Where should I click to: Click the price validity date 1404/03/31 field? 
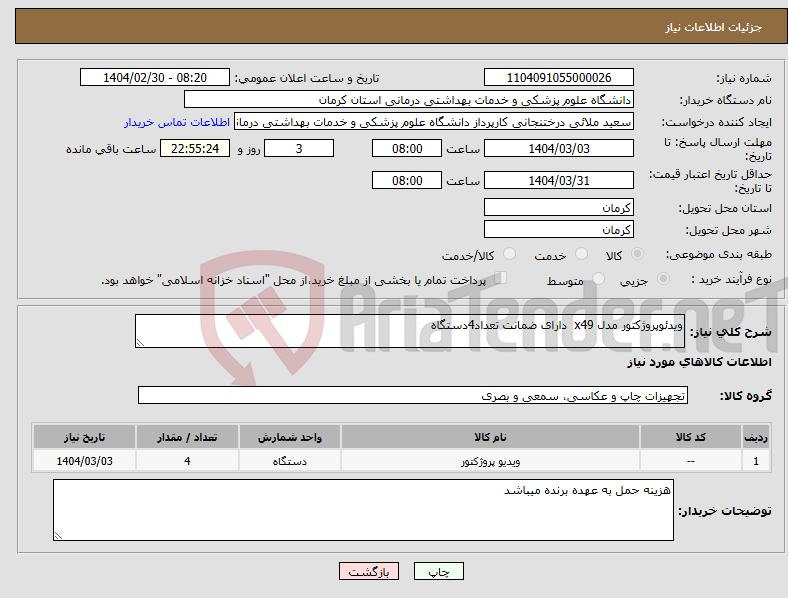(x=558, y=180)
